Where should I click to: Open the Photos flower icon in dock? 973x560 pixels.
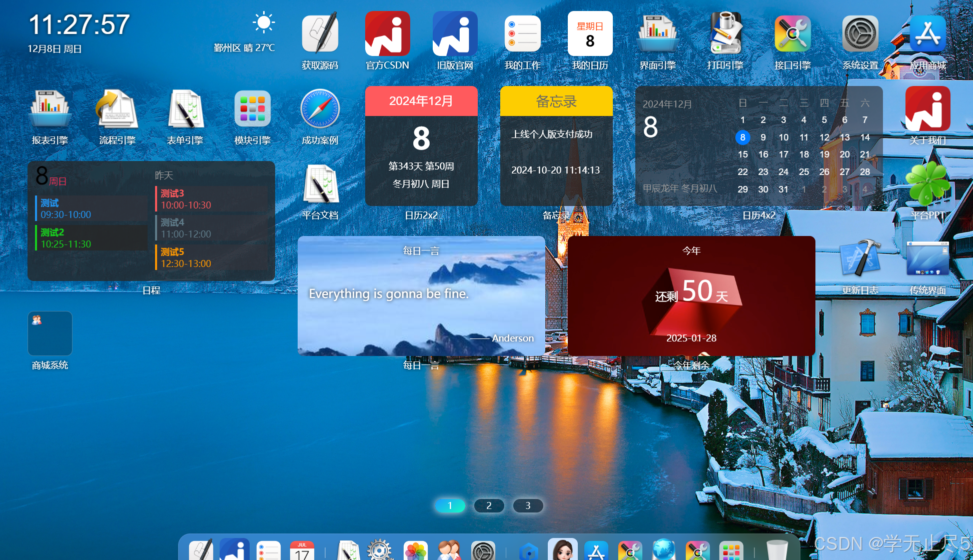[416, 551]
